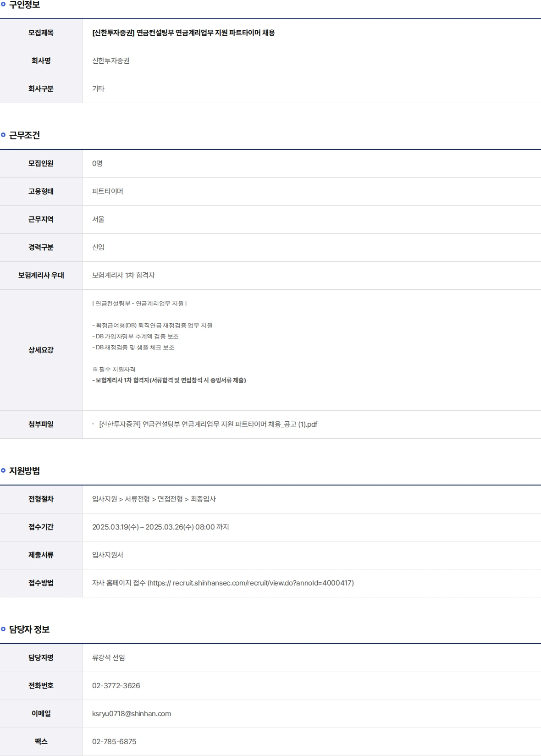Click the value 보험계리사 1차 합격자

pos(123,276)
